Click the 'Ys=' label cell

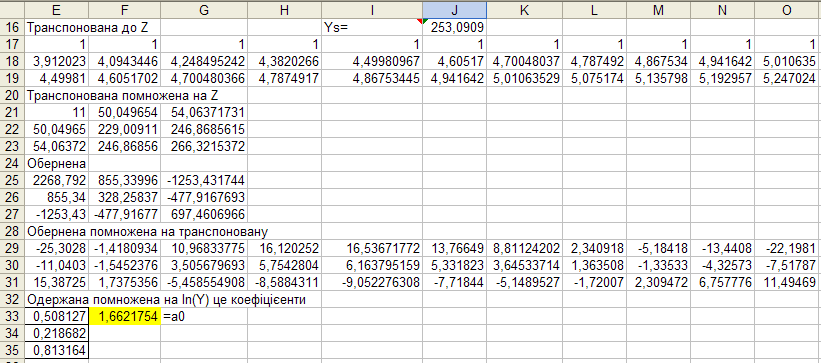(372, 27)
